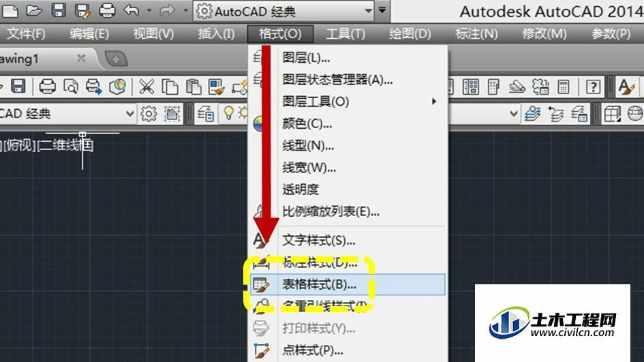This screenshot has width=644, height=362.
Task: Click the Copy icon
Action: coord(170,87)
